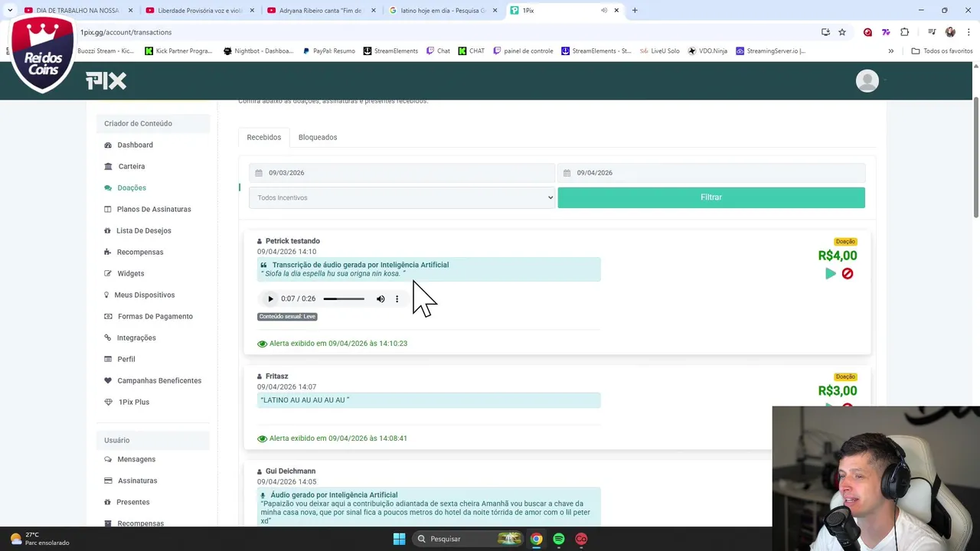
Task: Open the LiveU Solo bookmark
Action: [x=659, y=51]
